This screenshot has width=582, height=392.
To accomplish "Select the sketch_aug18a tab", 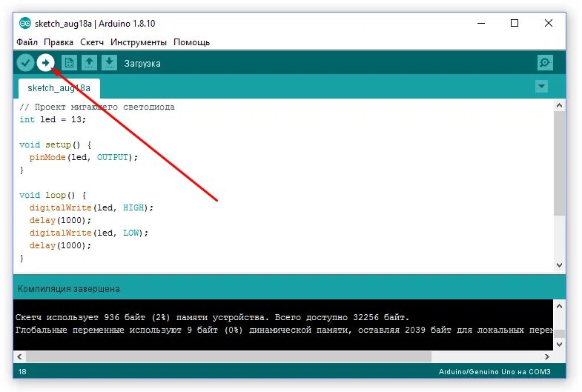I will 59,88.
